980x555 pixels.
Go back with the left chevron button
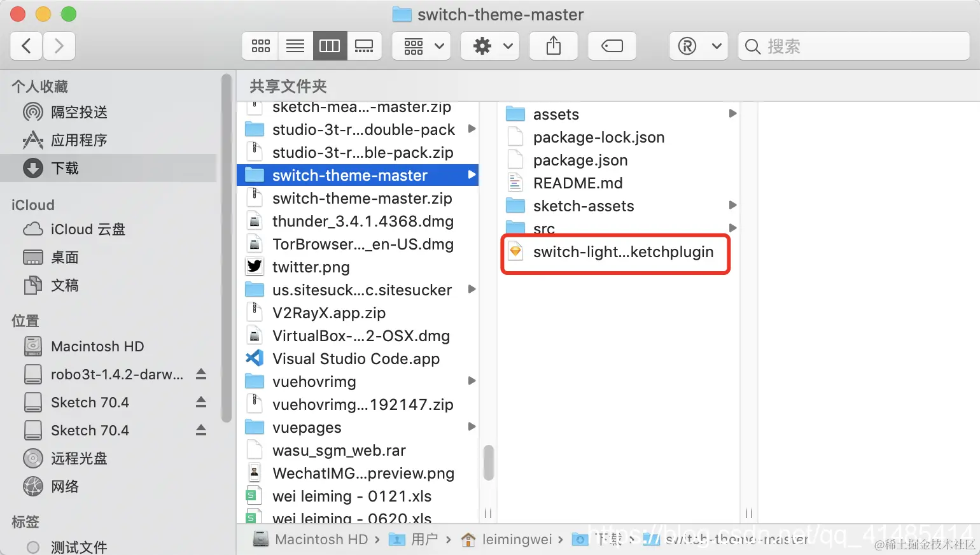tap(27, 46)
